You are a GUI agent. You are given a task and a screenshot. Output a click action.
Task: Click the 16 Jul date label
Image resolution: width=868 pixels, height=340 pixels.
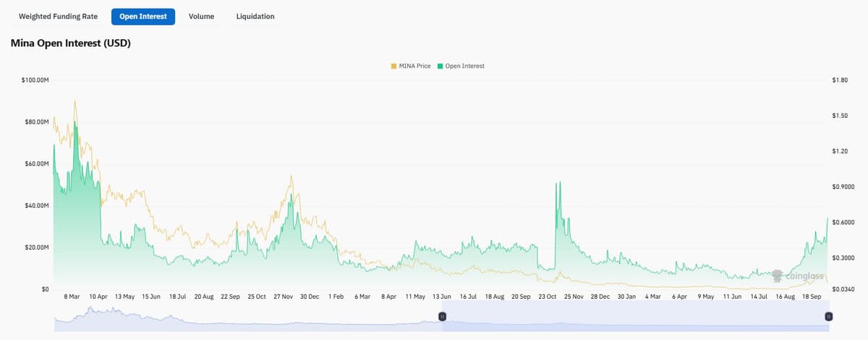click(468, 297)
